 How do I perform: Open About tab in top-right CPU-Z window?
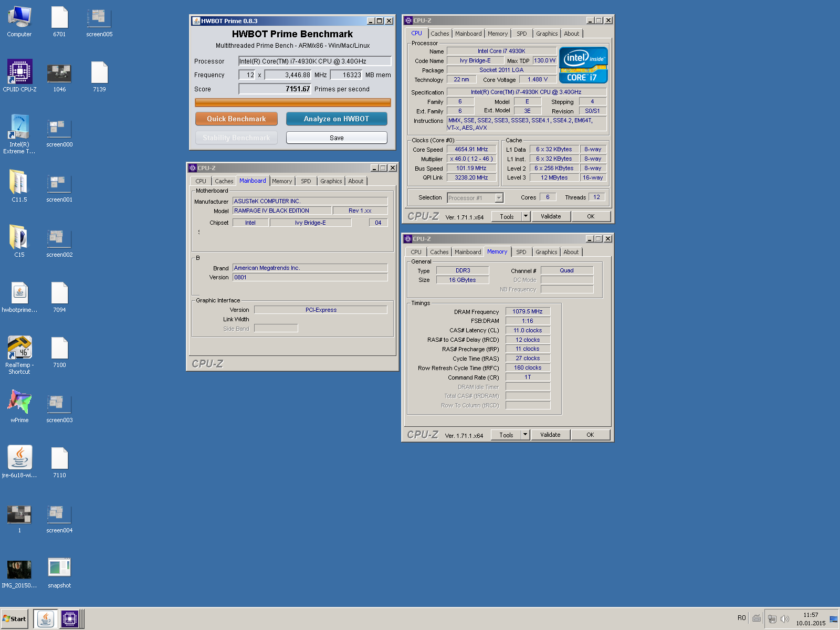572,34
